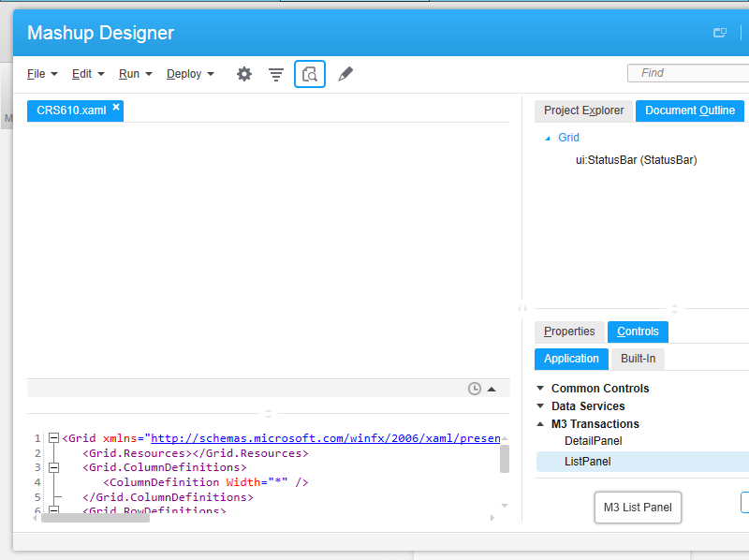Toggle the Grid.ColumnDefinitions fold marker on line 3

point(53,467)
